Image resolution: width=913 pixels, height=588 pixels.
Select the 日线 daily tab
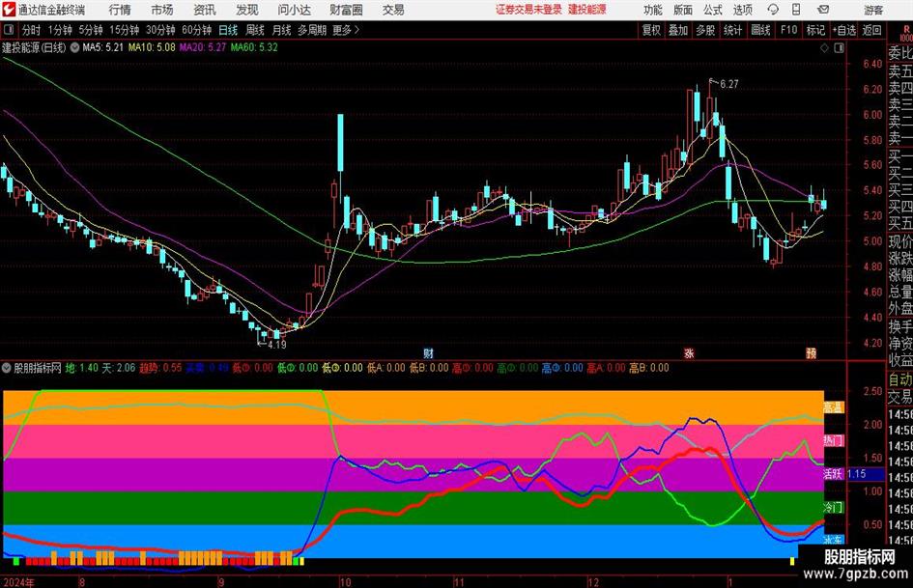click(x=228, y=30)
